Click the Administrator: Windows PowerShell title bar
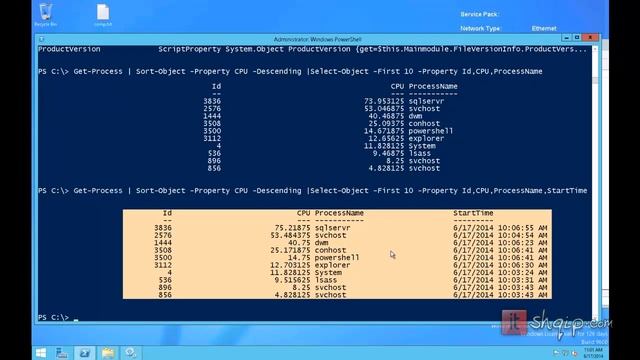Image resolution: width=640 pixels, height=360 pixels. coord(317,39)
